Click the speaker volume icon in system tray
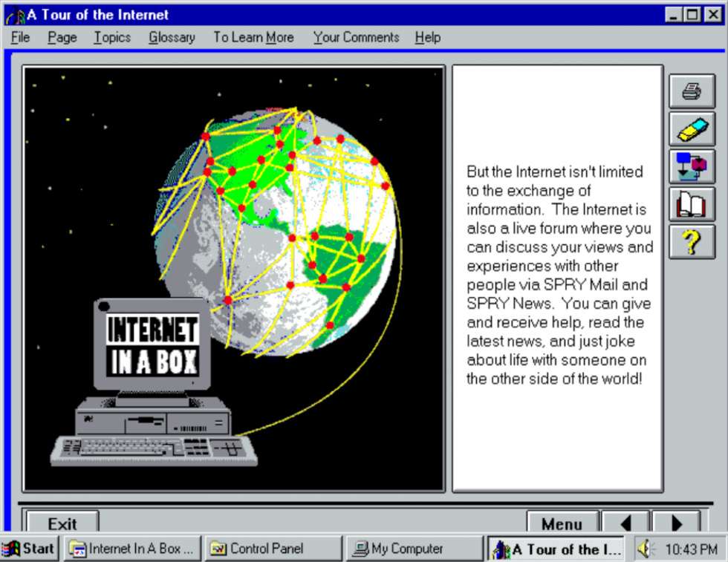 click(644, 549)
